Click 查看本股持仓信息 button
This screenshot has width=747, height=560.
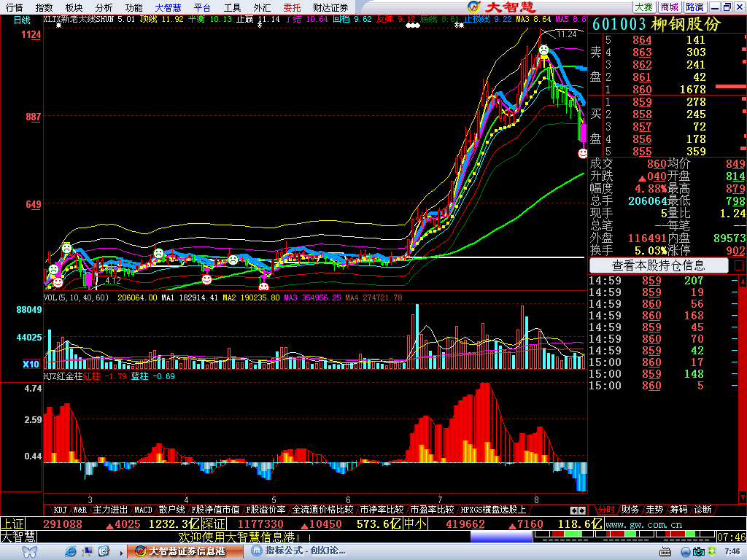(x=659, y=265)
